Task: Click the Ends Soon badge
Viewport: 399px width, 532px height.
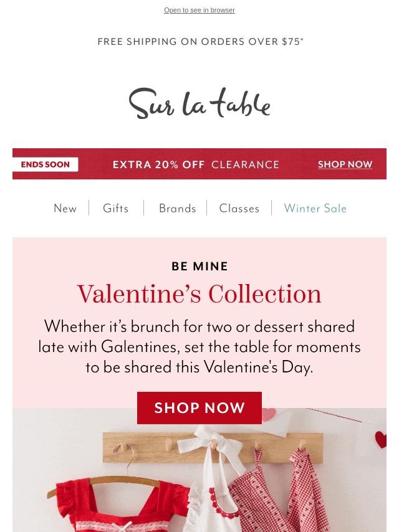Action: coord(46,164)
